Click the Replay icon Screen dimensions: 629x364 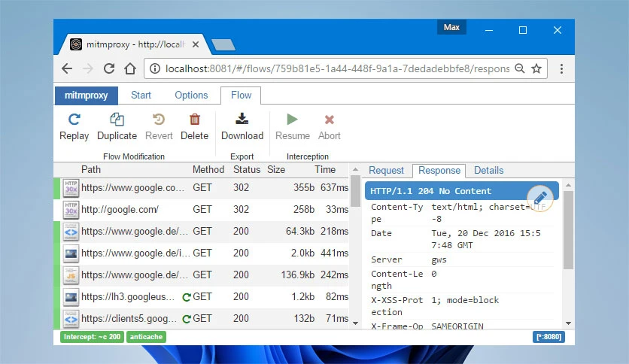click(74, 120)
